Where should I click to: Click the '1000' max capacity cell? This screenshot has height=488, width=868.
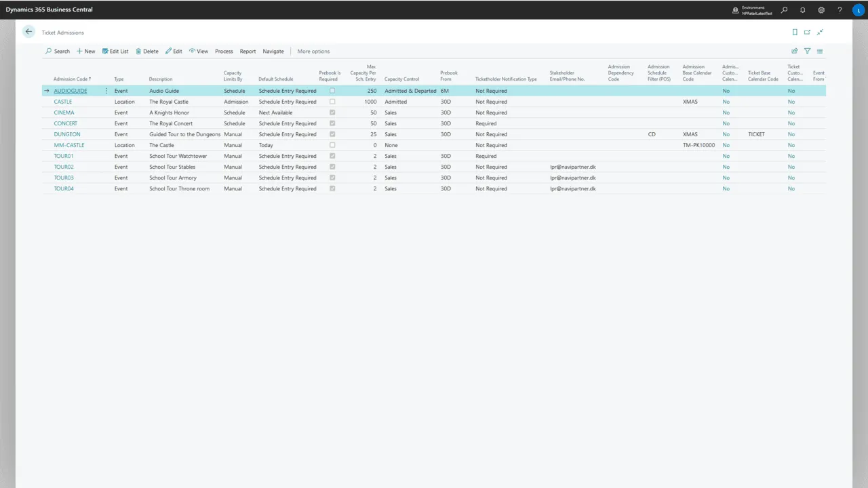[x=370, y=102]
